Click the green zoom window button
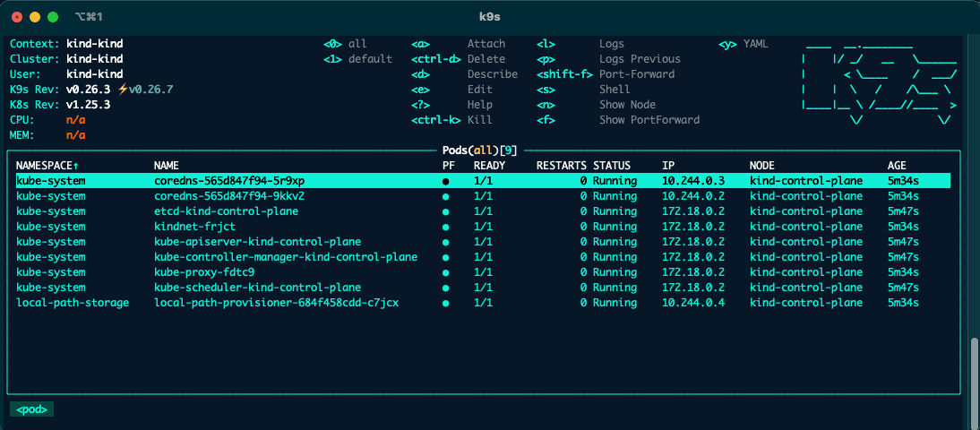 click(53, 18)
